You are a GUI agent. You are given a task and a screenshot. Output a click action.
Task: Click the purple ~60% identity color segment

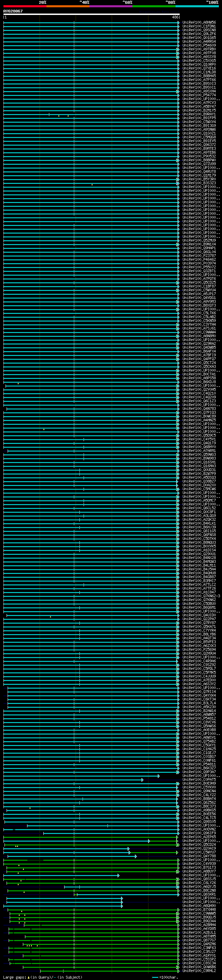point(111,6)
